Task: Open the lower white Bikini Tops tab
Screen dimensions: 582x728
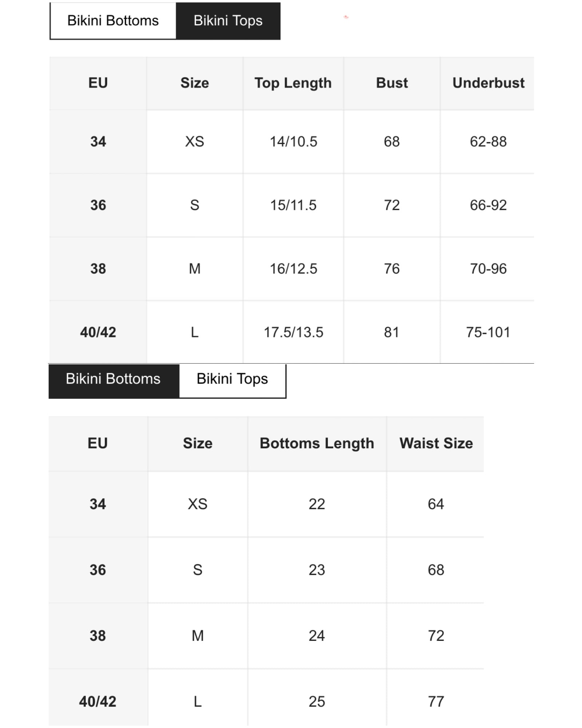Action: pos(232,379)
